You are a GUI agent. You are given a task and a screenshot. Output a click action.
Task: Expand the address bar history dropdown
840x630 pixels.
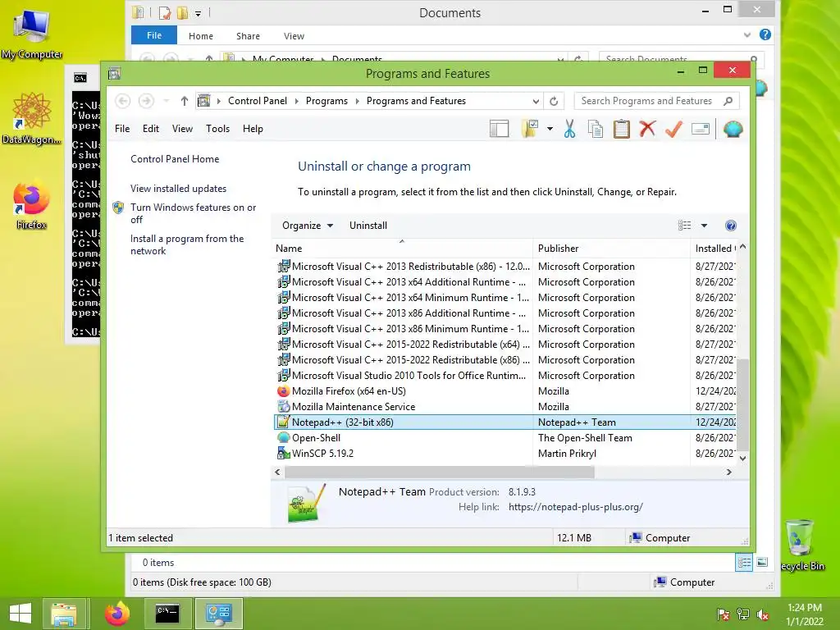535,101
